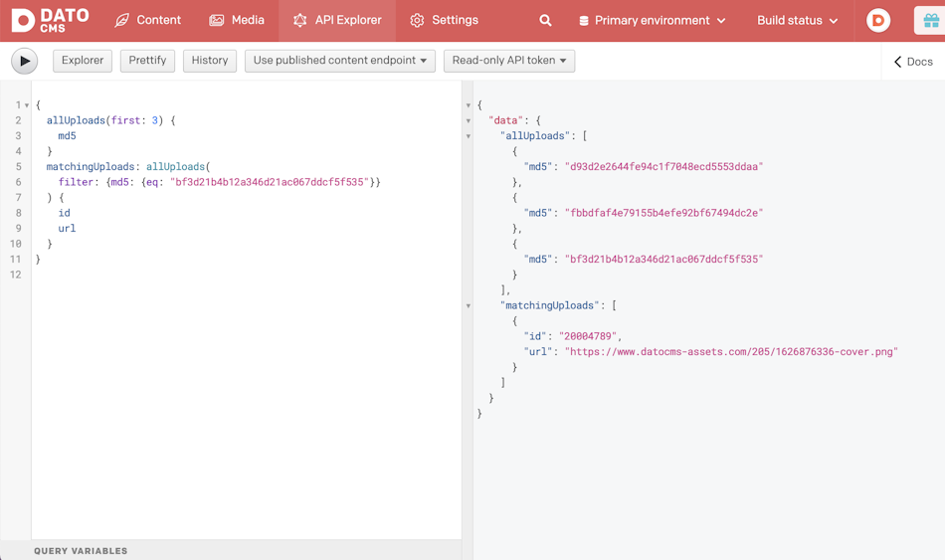Click md5 value fbbdfaf4e79155b4efe92bf67494dc2e
945x560 pixels.
tap(663, 213)
